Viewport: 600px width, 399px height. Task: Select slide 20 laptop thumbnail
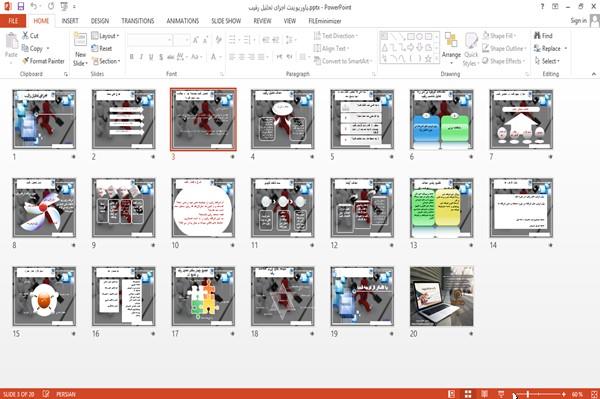442,296
